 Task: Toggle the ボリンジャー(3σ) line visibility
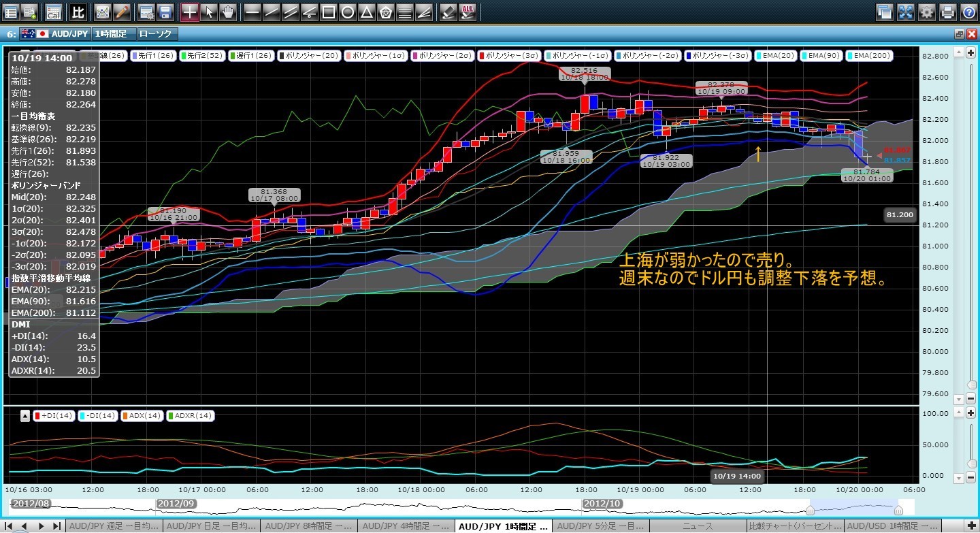[x=508, y=56]
